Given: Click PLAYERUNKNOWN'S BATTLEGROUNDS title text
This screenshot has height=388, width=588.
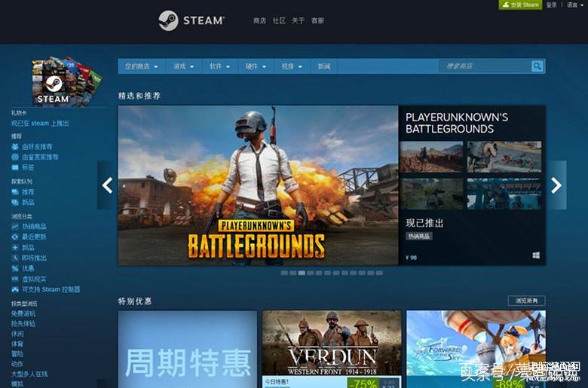Looking at the screenshot, I should tap(457, 123).
